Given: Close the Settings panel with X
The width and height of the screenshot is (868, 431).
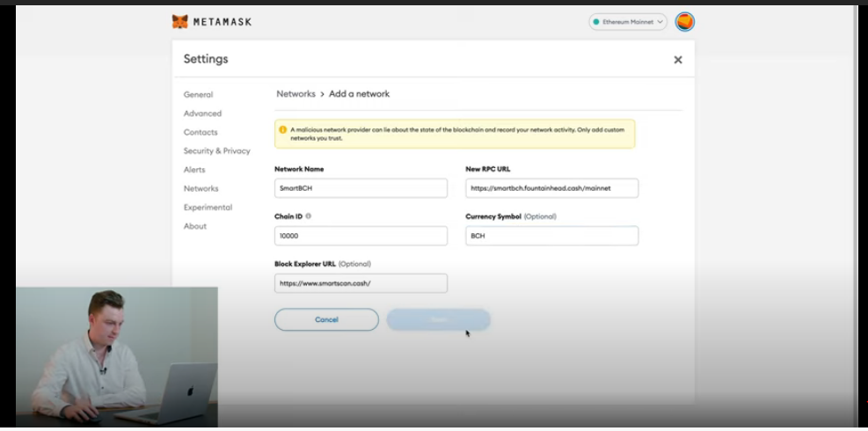Looking at the screenshot, I should pos(677,60).
